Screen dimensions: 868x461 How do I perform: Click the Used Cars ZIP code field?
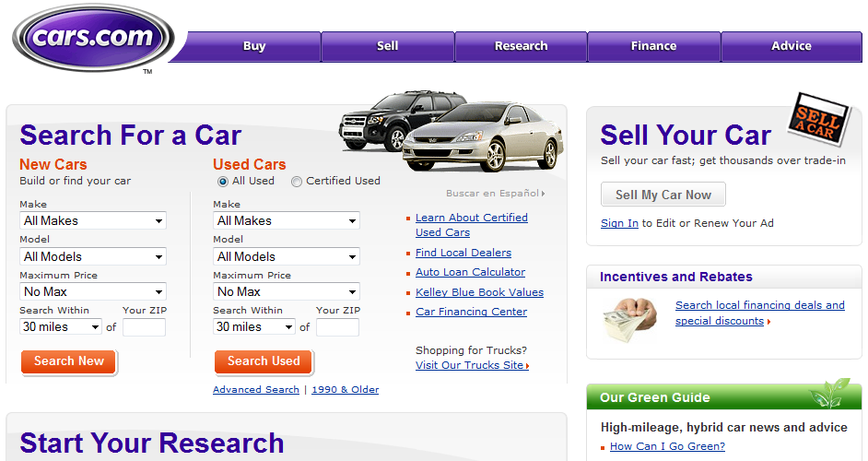tap(337, 327)
